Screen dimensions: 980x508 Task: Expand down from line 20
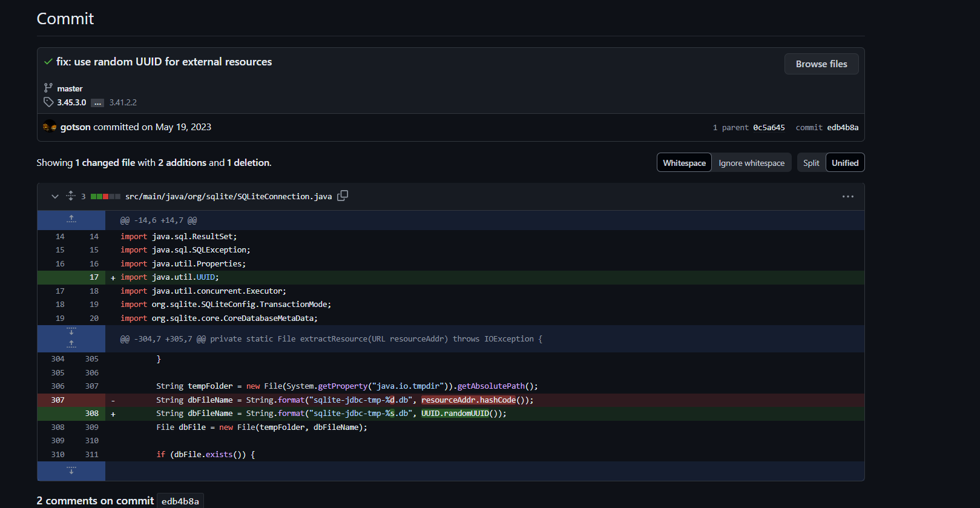click(71, 332)
